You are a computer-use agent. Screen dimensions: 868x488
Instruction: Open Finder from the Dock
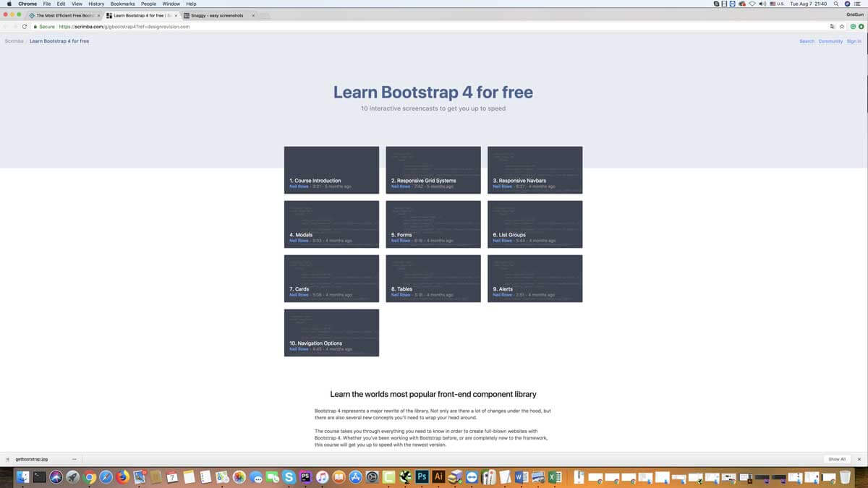(x=22, y=477)
